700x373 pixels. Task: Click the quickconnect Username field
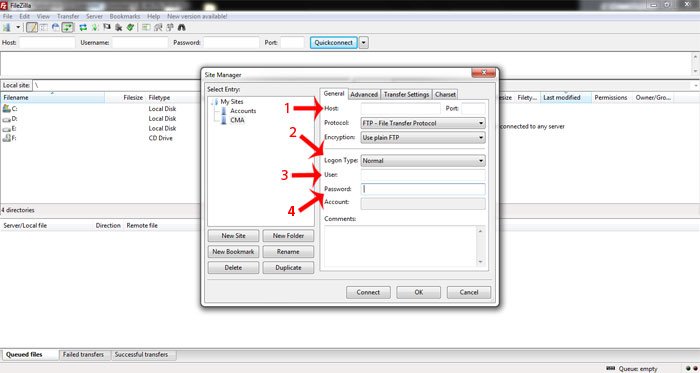140,43
